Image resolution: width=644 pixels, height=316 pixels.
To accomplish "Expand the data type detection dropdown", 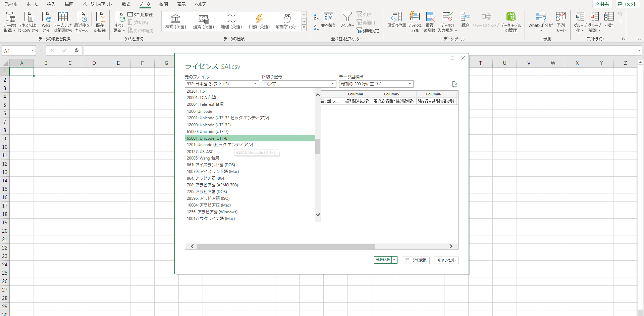I will click(376, 84).
